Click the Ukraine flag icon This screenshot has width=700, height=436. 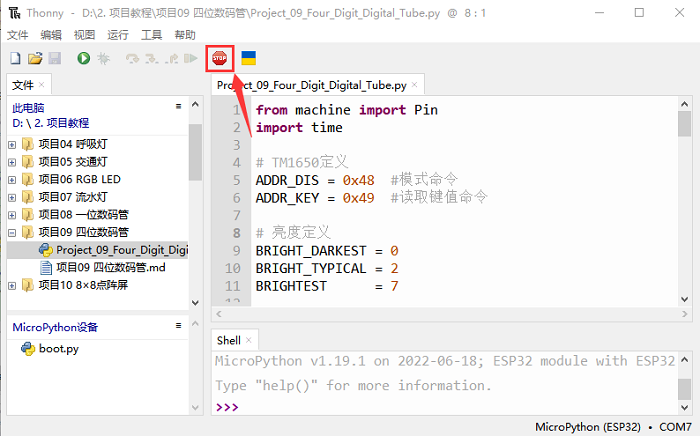point(248,59)
